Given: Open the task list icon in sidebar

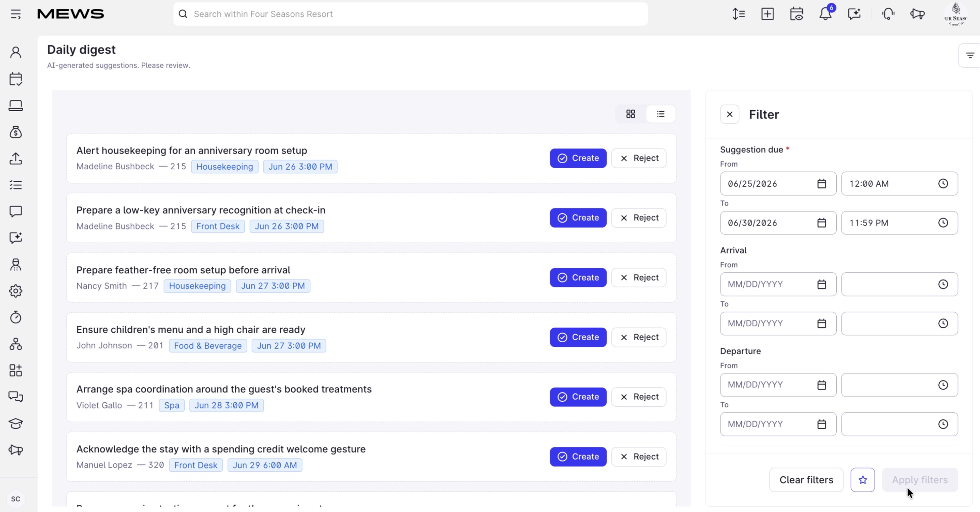Looking at the screenshot, I should [x=16, y=185].
